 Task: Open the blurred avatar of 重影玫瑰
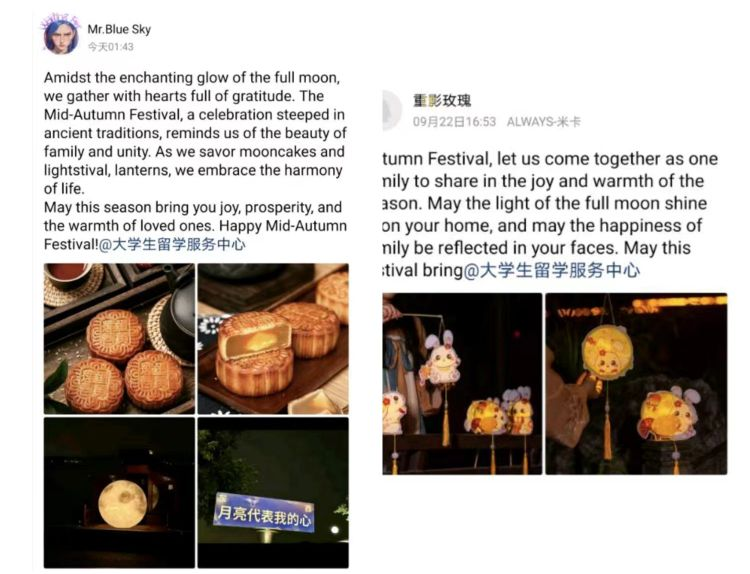point(392,110)
